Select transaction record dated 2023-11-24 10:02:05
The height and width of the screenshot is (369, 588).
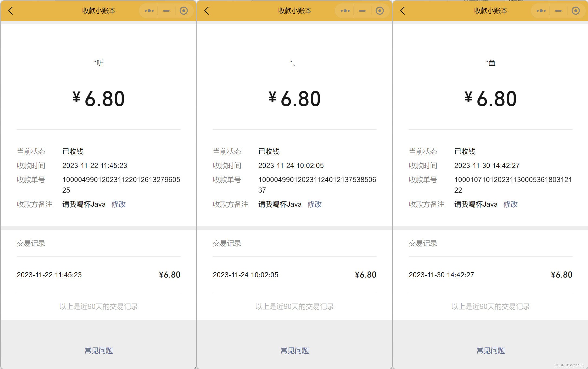click(x=295, y=275)
